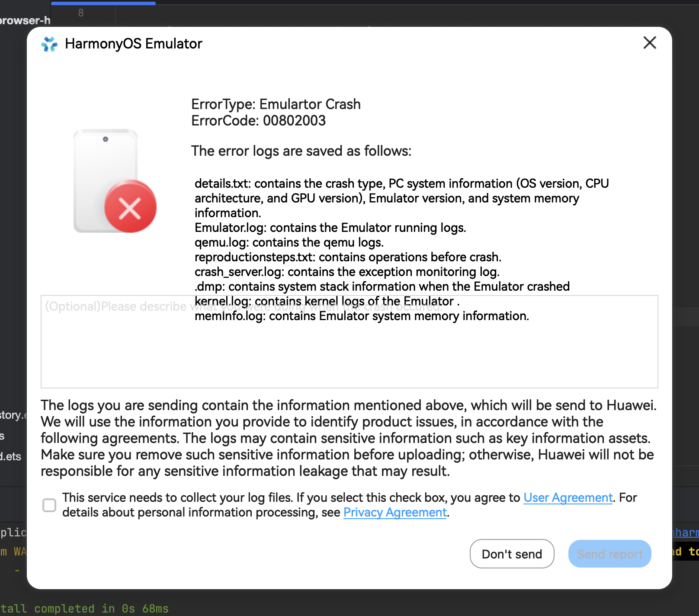Click the HarmonyOS Emulator dialog title
699x616 pixels.
(x=134, y=44)
